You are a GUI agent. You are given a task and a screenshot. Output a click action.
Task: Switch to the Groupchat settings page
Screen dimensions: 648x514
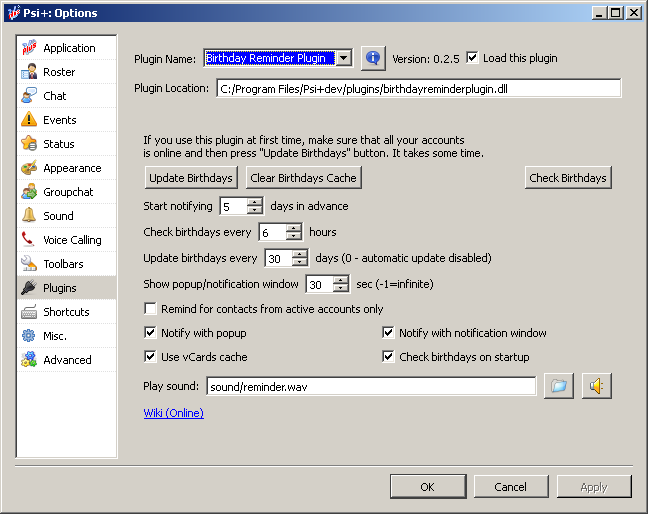click(x=66, y=192)
